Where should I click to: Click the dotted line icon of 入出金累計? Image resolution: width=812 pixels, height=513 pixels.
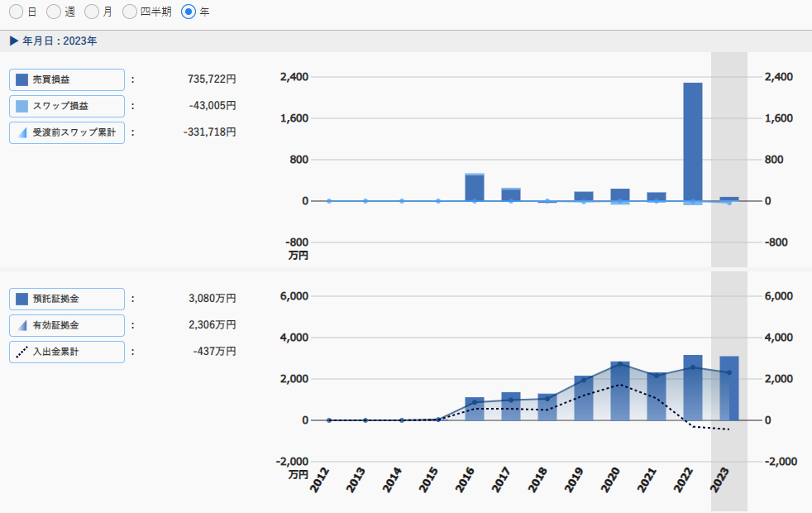tap(21, 352)
